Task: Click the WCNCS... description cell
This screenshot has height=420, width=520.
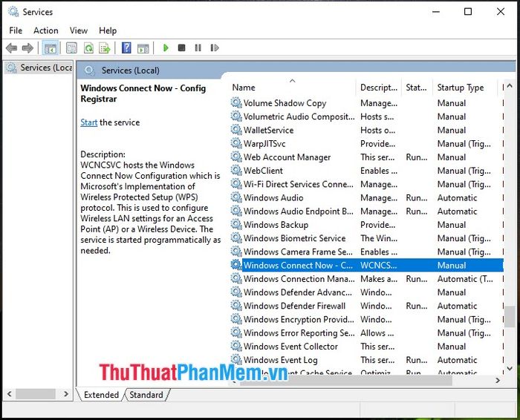Action: [378, 266]
